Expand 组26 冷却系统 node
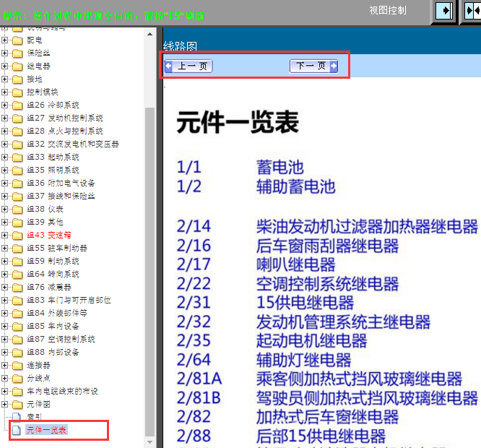Viewport: 481px width, 448px height. [4, 105]
